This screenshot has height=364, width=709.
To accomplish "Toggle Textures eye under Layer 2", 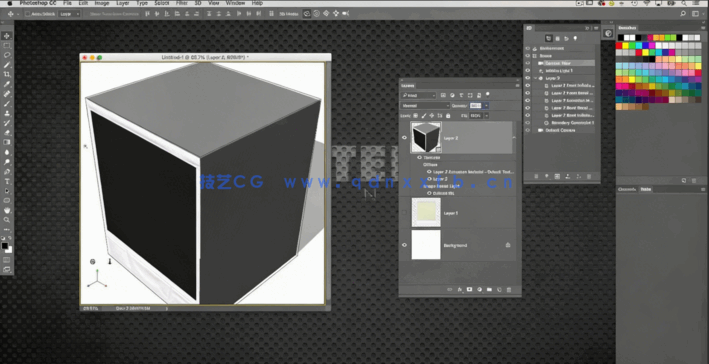I will (x=419, y=157).
